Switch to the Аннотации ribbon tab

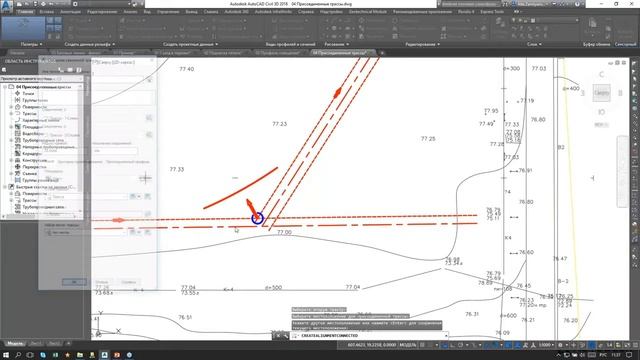point(70,12)
